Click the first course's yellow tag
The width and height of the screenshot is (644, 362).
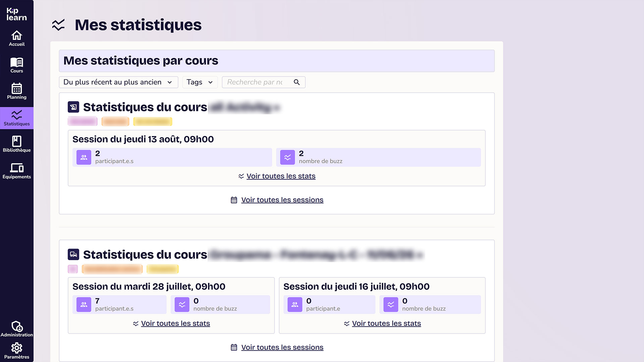pos(153,121)
